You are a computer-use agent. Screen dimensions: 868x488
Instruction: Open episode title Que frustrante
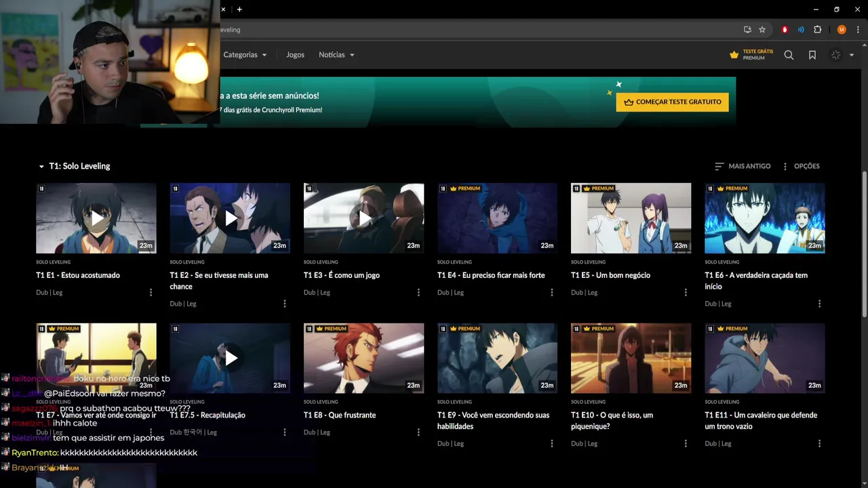(x=340, y=415)
